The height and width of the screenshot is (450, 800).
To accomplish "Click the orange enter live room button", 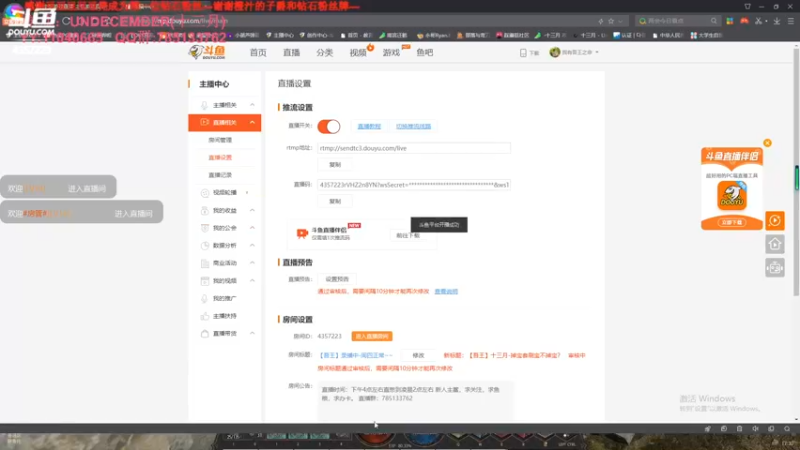I will click(372, 336).
